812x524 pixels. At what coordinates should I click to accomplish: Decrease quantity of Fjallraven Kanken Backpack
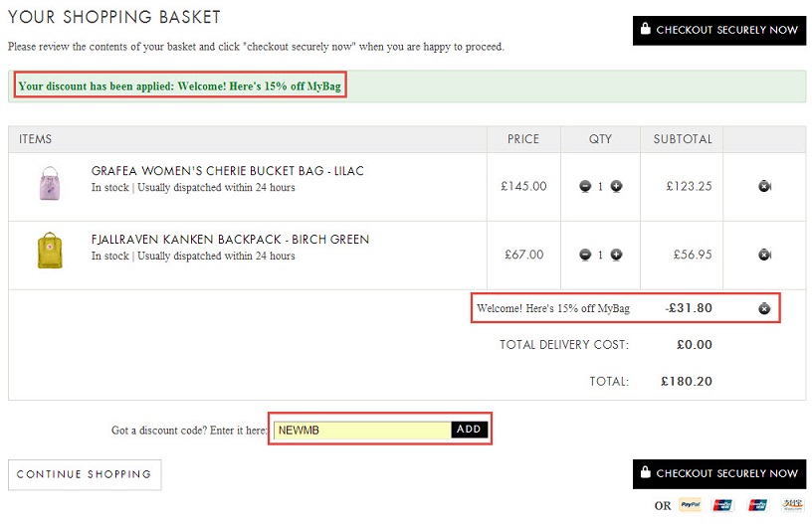coord(585,254)
